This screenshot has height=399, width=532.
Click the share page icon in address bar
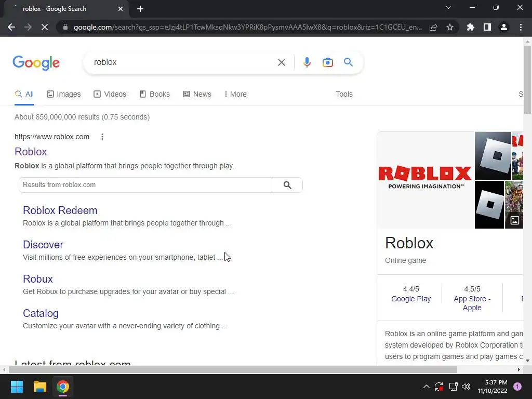point(433,27)
